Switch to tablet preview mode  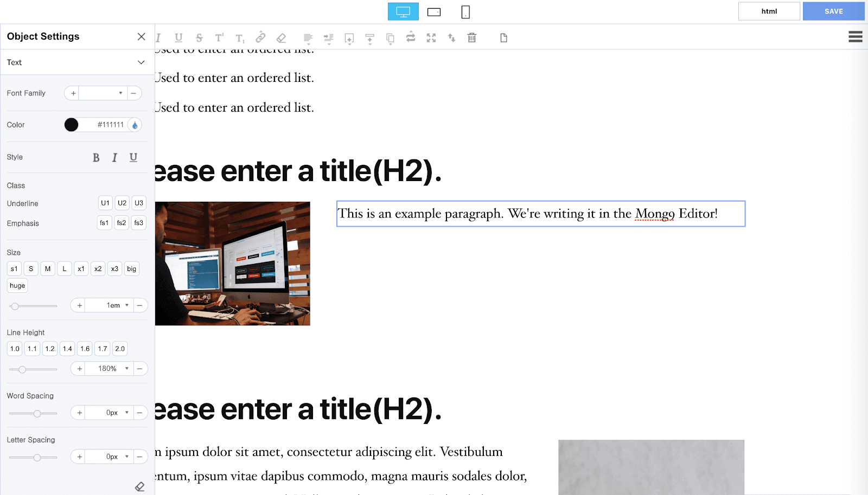click(x=434, y=11)
